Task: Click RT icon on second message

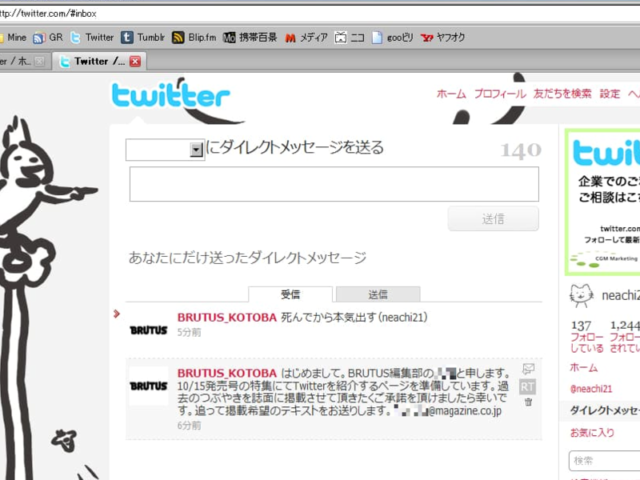Action: click(527, 387)
